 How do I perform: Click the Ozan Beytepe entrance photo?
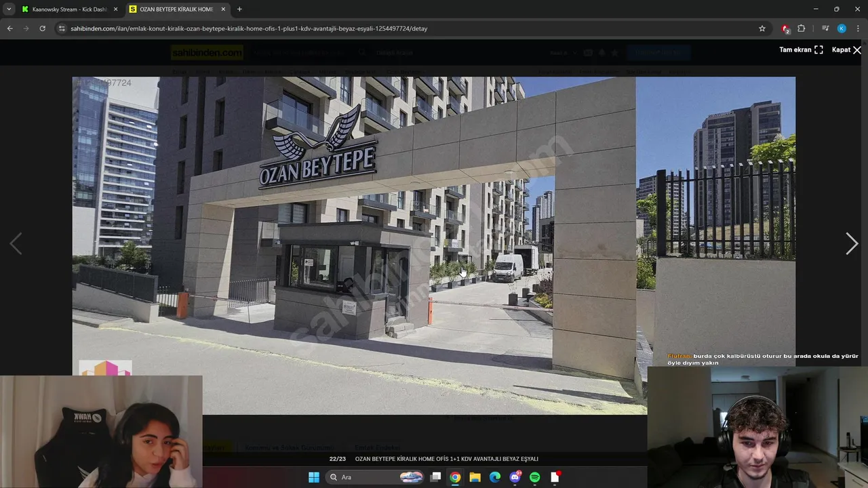(434, 245)
